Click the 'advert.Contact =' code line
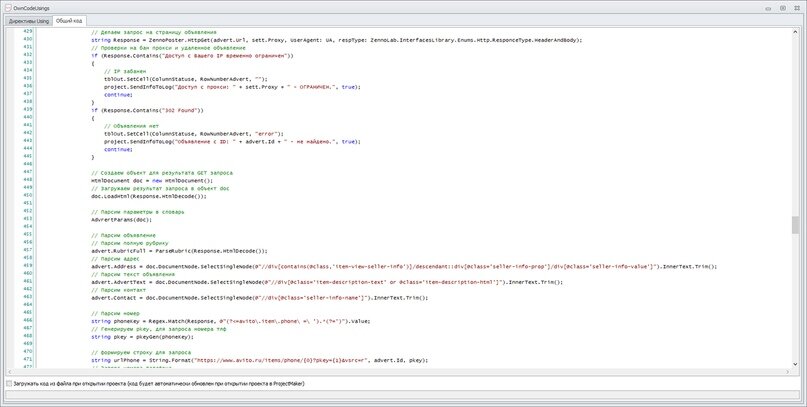This screenshot has height=407, width=807. tap(259, 298)
